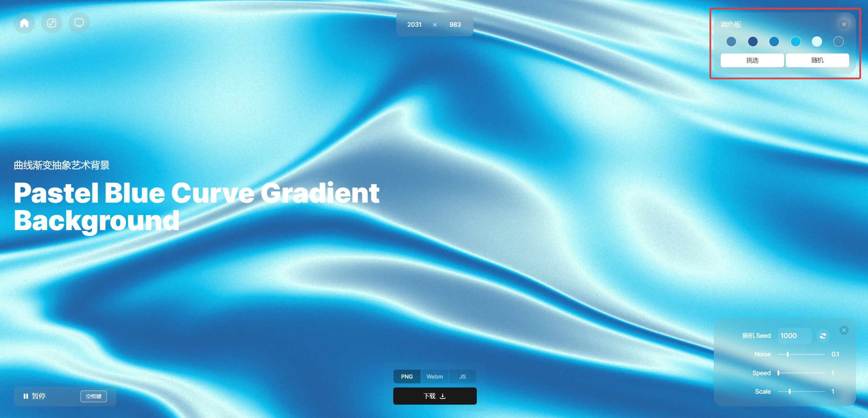The image size is (868, 418).
Task: Select the PNG format tab
Action: click(407, 377)
